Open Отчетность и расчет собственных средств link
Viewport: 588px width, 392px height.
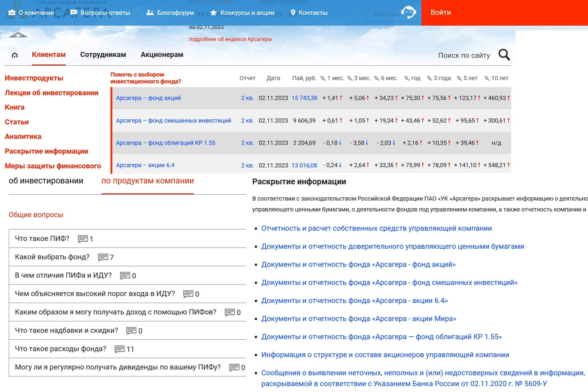click(x=377, y=228)
